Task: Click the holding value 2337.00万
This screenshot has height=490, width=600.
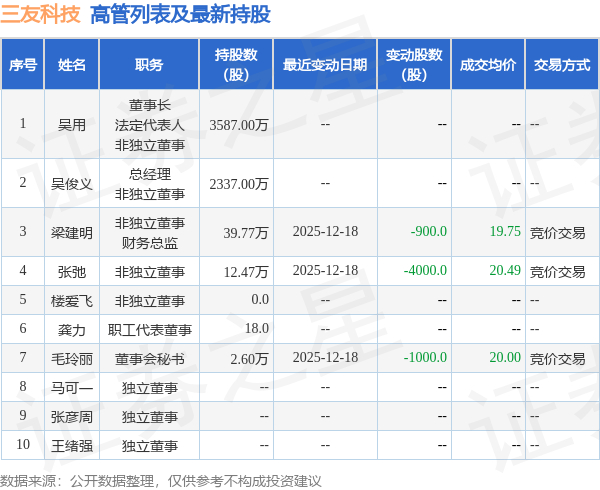Action: click(239, 184)
